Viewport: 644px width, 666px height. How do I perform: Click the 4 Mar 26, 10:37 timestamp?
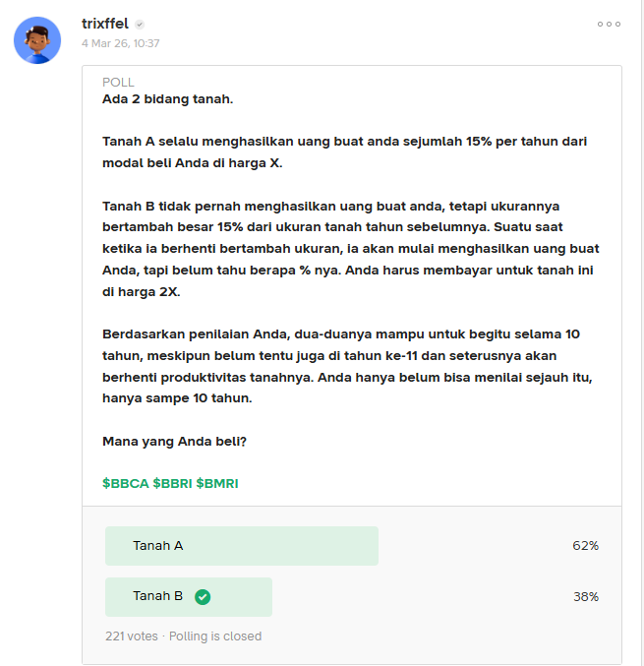[x=121, y=43]
